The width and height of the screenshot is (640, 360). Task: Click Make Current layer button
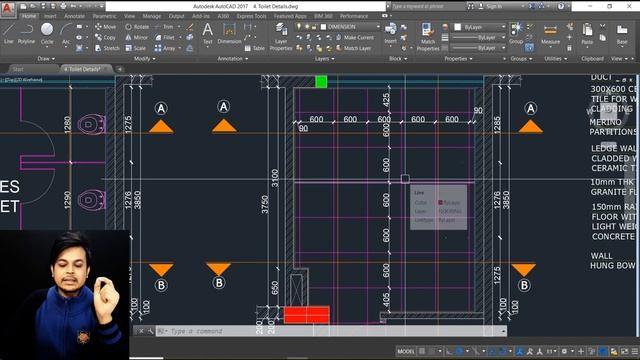[355, 37]
